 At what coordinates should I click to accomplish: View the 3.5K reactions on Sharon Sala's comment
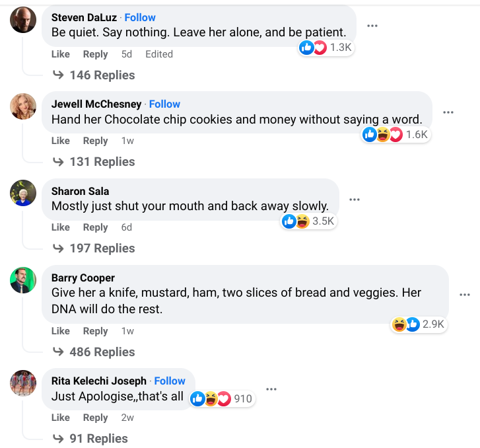click(x=309, y=221)
